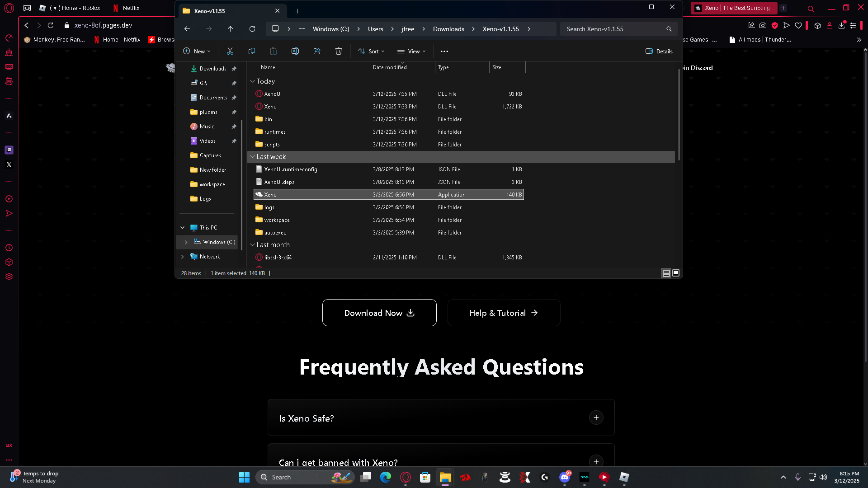Screen dimensions: 868x488
Task: Switch to the Home - Roblox browser tab
Action: click(71, 8)
